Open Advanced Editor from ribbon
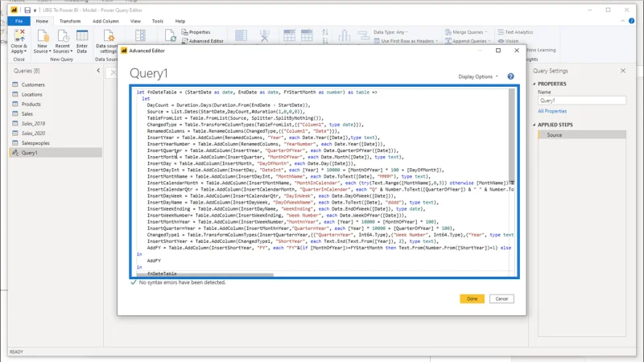The width and height of the screenshot is (644, 362). 203,41
